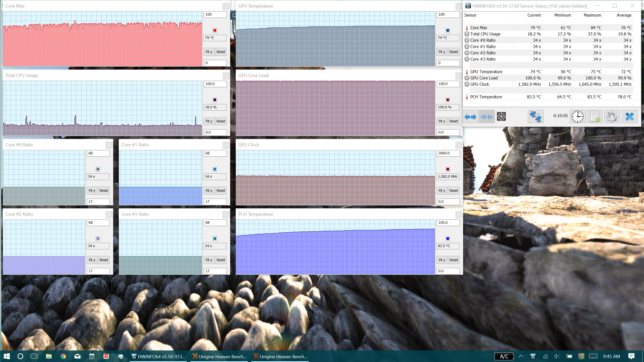Click the dark blue swatch in GPU Temperature graph
This screenshot has height=362, width=644.
(448, 30)
